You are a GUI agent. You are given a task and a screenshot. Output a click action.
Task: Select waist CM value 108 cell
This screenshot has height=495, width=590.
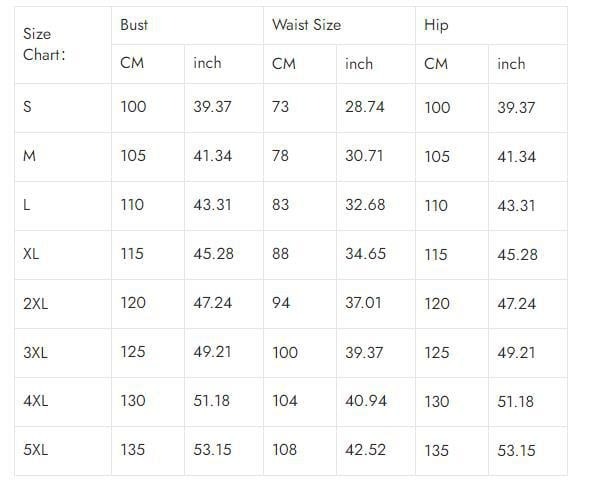[x=300, y=451]
